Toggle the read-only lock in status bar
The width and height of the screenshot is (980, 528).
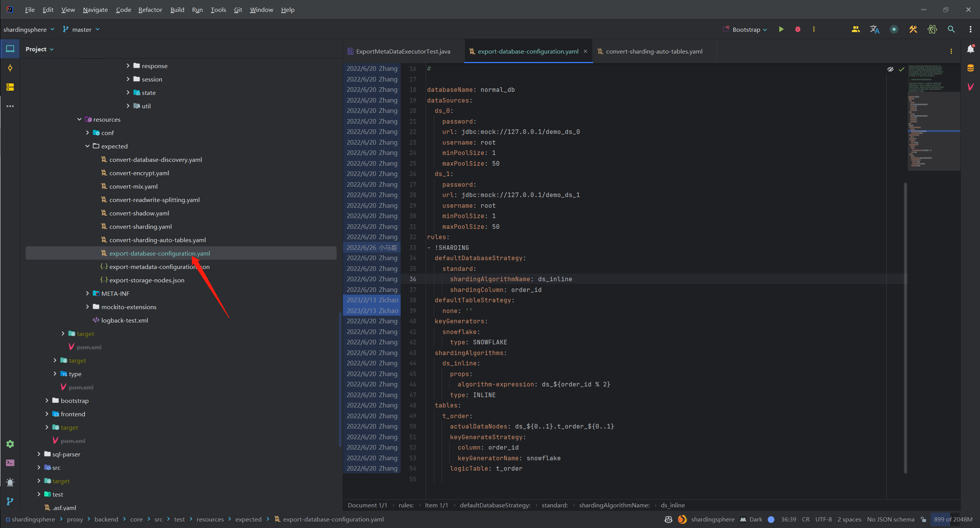923,519
